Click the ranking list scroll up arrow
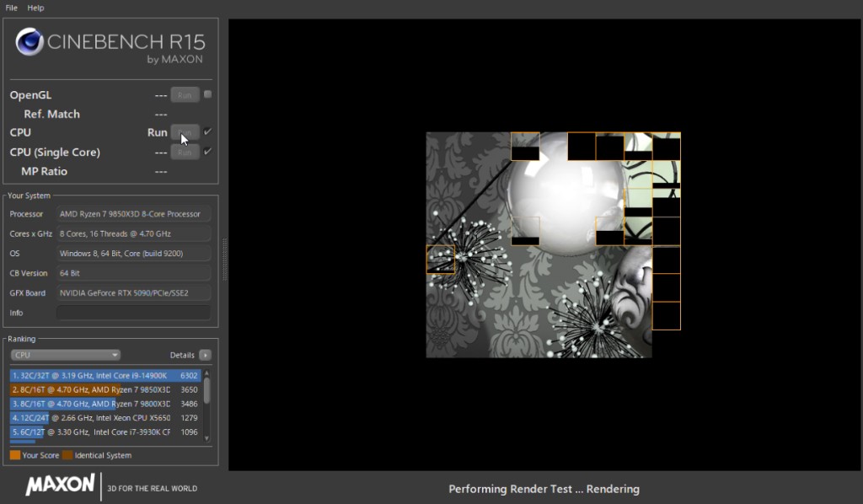863x504 pixels. [207, 373]
